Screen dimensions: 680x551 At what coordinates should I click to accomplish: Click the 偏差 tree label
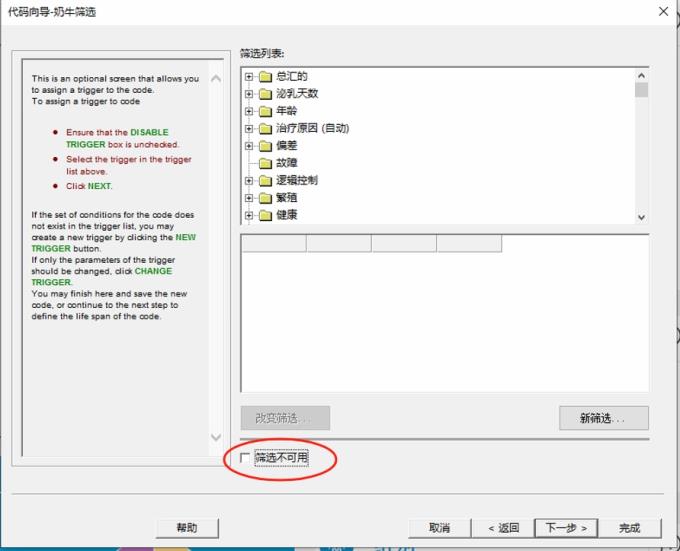coord(287,146)
